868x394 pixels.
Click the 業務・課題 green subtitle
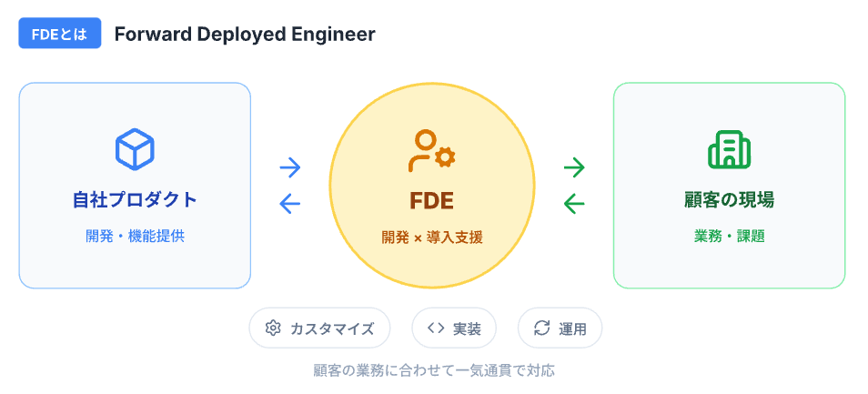729,237
